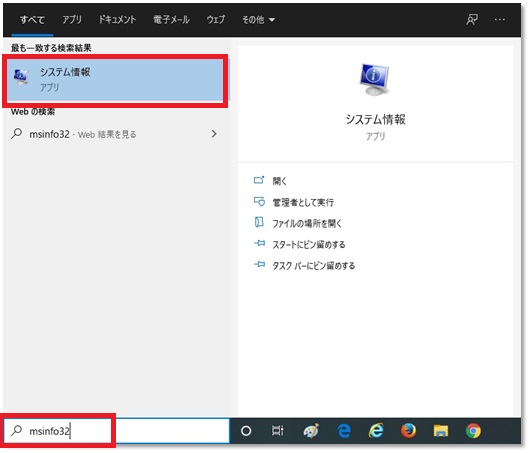Screen dimensions: 530x453
Task: Switch to the ドキュメント tab
Action: click(x=117, y=20)
